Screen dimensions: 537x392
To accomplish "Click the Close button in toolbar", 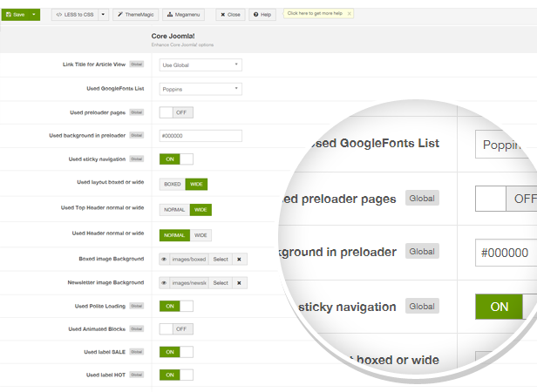I will (231, 15).
